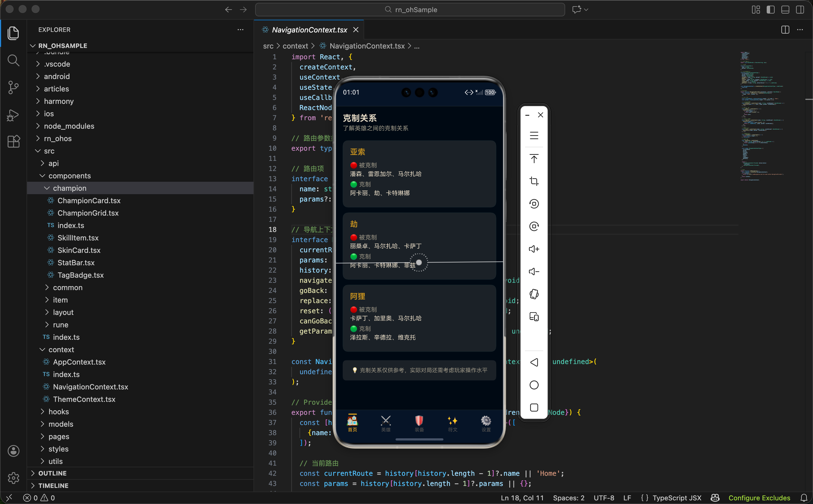813x504 pixels.
Task: Toggle the bottom panel visibility
Action: point(785,10)
